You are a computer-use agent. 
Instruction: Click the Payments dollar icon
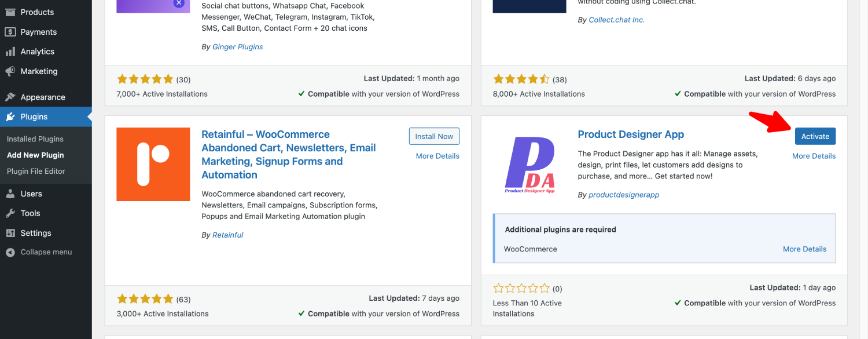(x=10, y=32)
